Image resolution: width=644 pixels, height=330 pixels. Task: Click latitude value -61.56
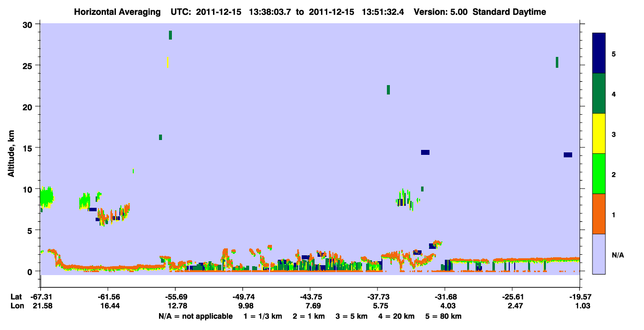coord(108,297)
